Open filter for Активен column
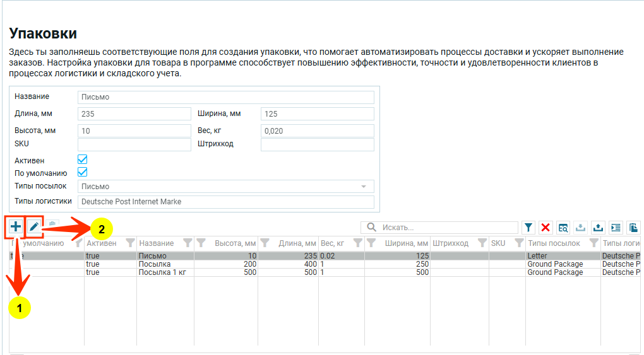Viewport: 644px width, 355px height. (x=130, y=243)
